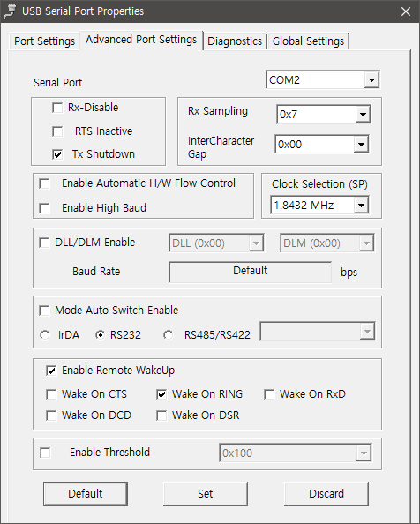The height and width of the screenshot is (524, 420).
Task: Click the USB serial port title icon
Action: coord(10,11)
